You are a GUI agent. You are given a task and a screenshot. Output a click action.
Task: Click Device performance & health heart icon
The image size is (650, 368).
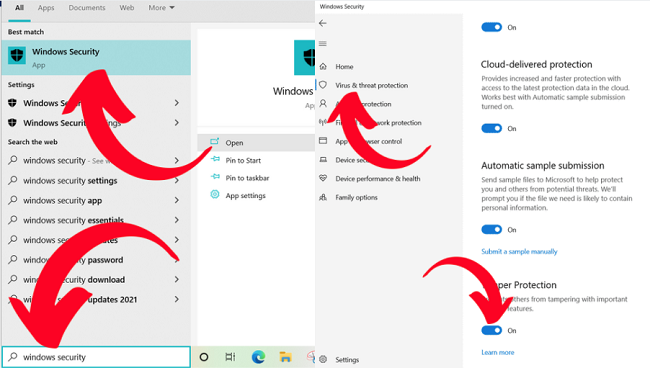click(x=323, y=178)
